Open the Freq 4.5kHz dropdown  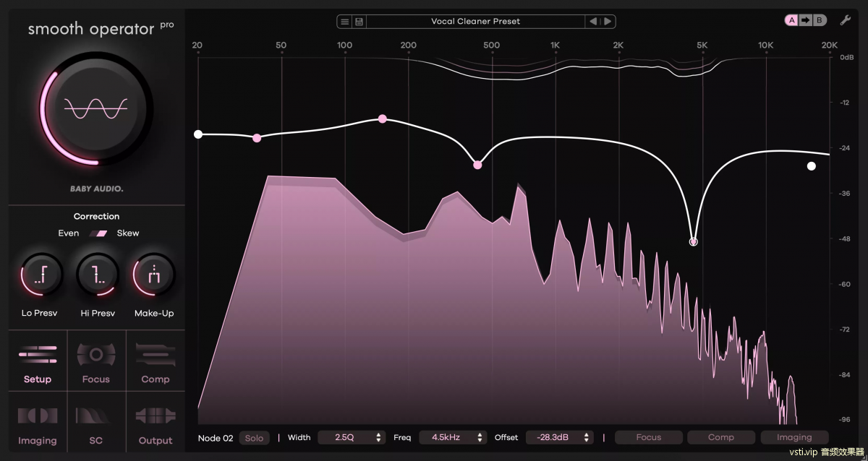tap(453, 438)
